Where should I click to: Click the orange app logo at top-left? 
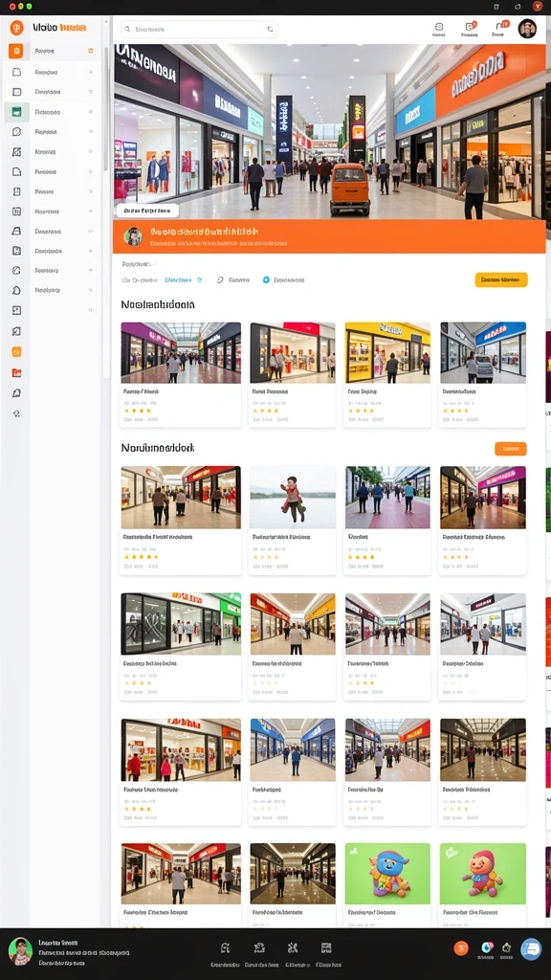coord(16,28)
